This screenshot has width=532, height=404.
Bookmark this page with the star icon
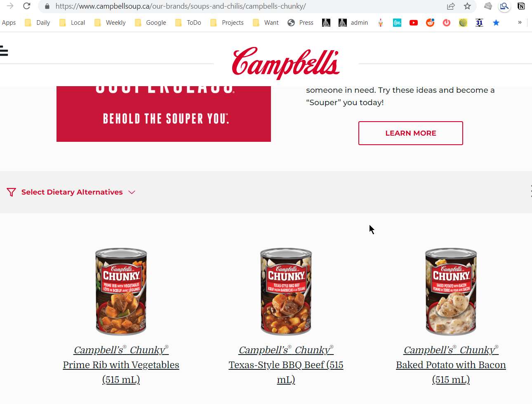tap(467, 6)
